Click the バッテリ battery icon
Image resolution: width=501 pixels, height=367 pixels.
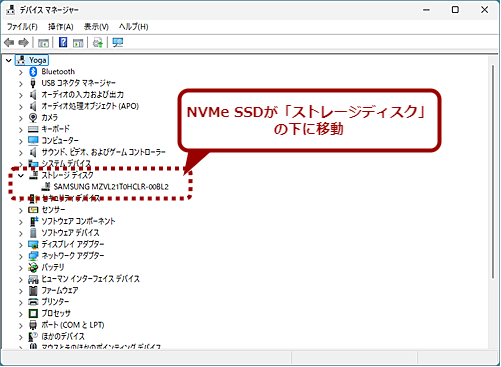33,267
